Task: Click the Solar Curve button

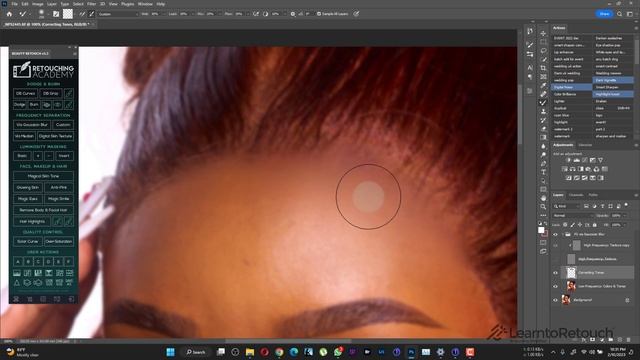Action: pos(27,242)
